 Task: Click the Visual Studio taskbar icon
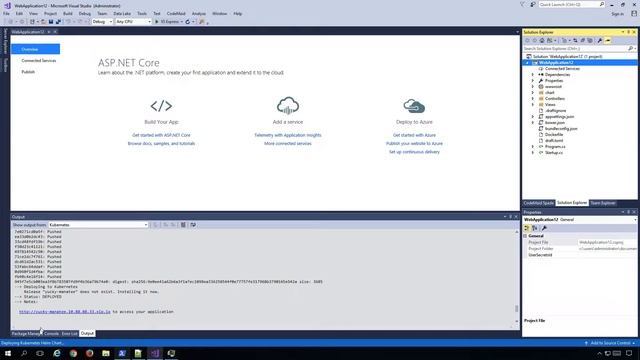[155, 353]
